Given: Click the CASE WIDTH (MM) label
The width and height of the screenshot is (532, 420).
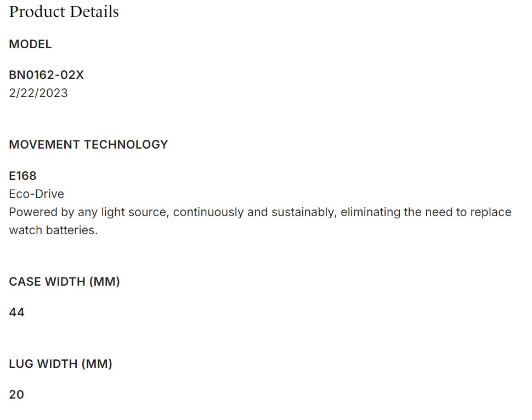Looking at the screenshot, I should [x=64, y=281].
